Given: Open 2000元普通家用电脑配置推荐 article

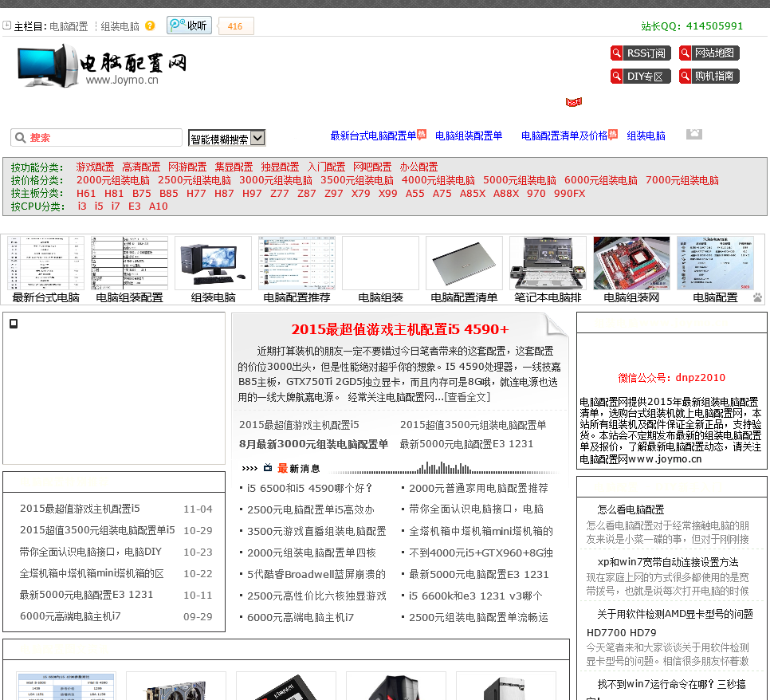Looking at the screenshot, I should click(479, 488).
